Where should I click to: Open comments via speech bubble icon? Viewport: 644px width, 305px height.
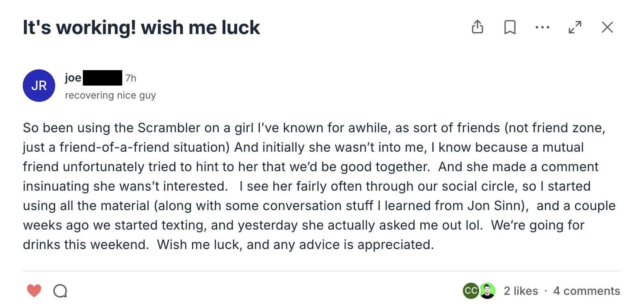[60, 290]
